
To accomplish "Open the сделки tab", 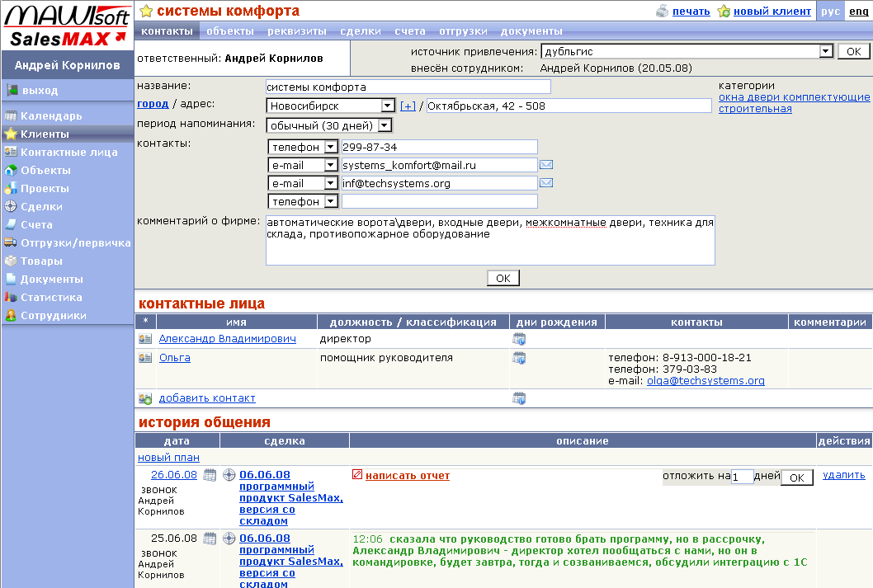I will (361, 31).
